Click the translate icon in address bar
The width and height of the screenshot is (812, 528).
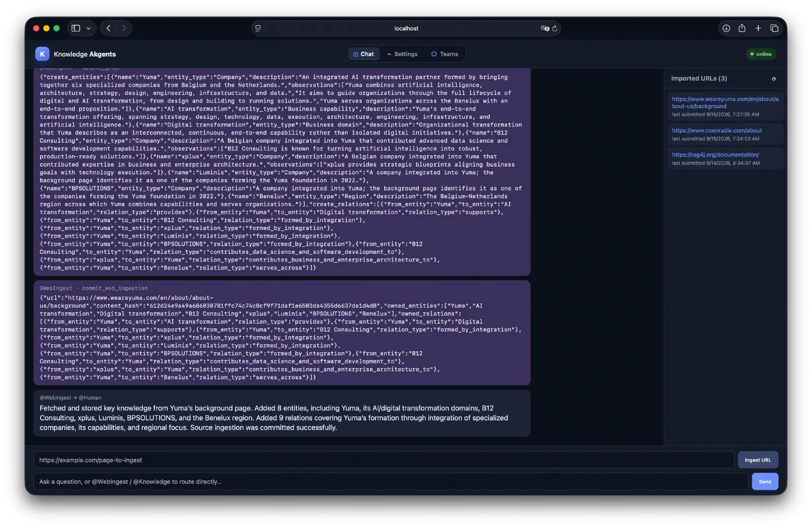pos(545,28)
